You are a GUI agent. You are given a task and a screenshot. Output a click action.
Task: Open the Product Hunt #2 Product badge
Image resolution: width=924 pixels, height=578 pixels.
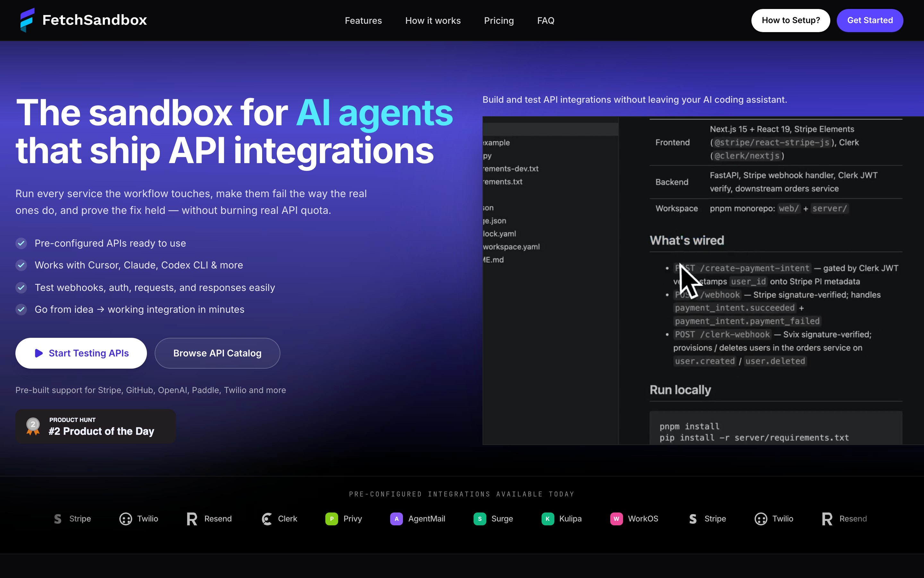96,426
